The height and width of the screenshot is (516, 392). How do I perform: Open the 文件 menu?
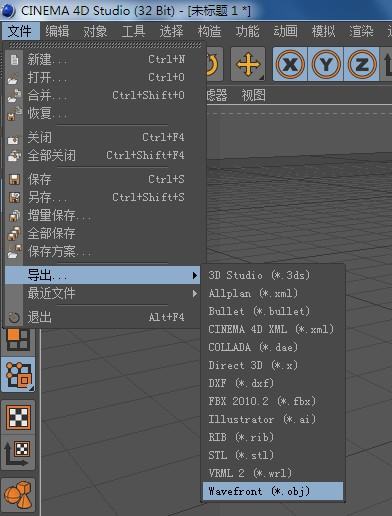click(x=20, y=31)
